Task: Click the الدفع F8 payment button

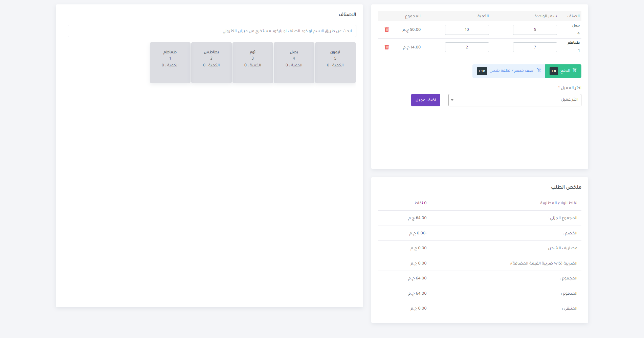Action: click(563, 71)
